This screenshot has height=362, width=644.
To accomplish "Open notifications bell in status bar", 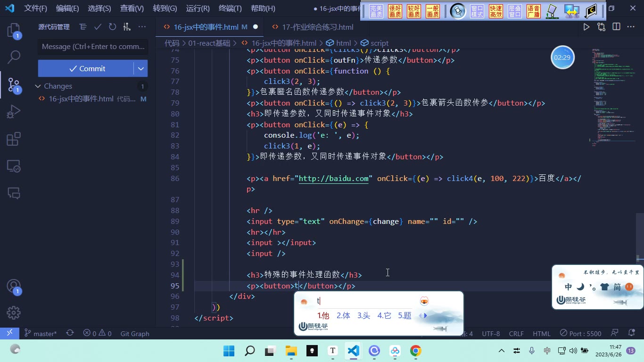I will pos(631,333).
